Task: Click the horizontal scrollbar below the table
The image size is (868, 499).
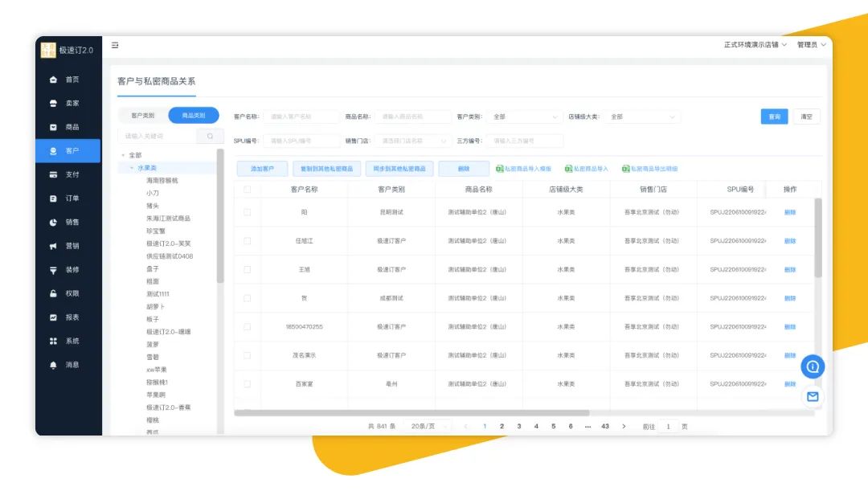Action: click(x=411, y=413)
